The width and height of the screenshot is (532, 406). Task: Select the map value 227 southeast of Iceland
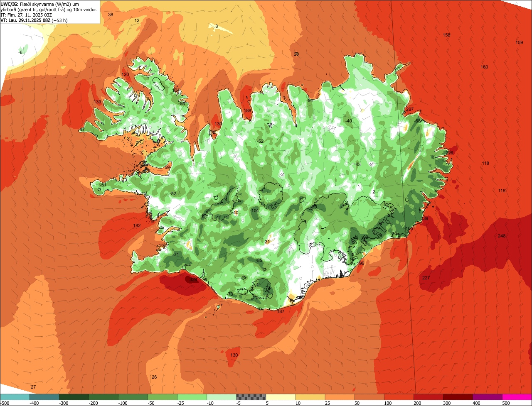(426, 278)
